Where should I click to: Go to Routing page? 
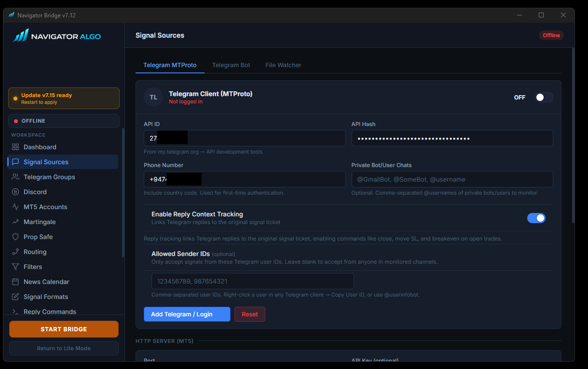tap(63, 252)
